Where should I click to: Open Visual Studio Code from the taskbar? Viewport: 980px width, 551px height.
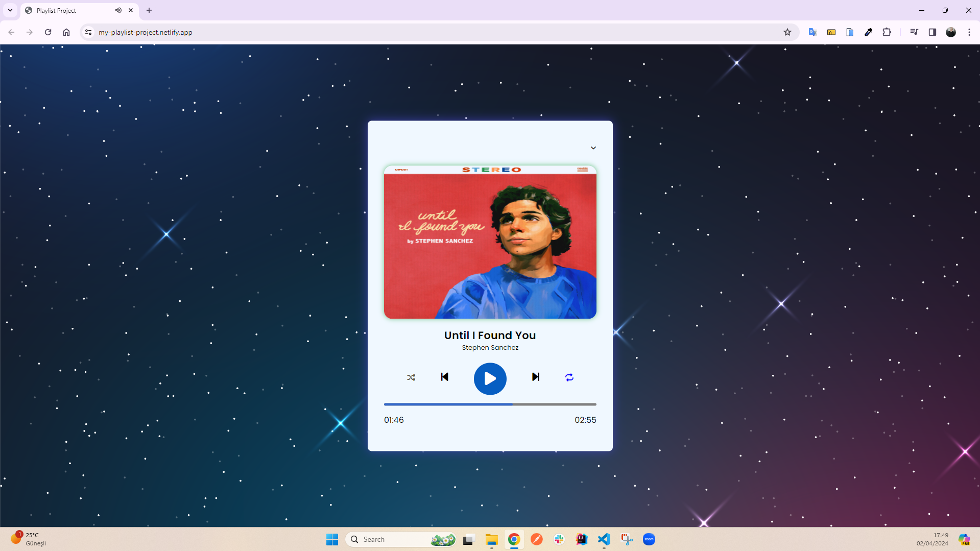pos(604,539)
